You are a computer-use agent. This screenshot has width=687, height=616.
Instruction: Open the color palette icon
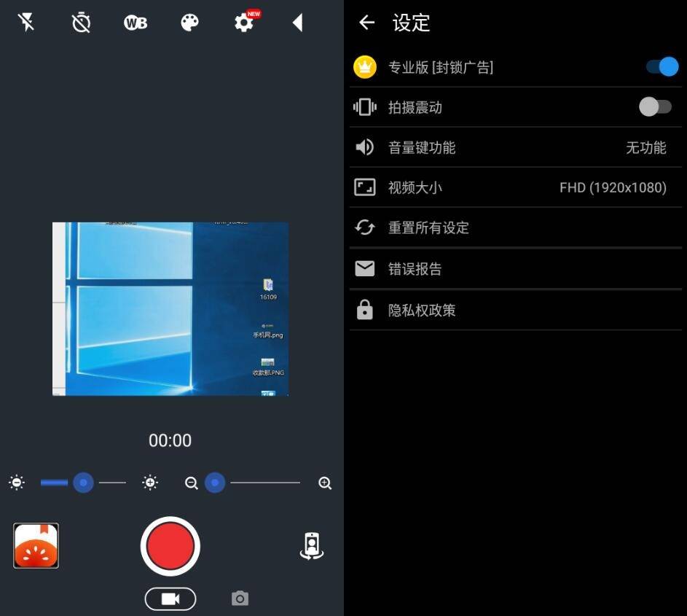pyautogui.click(x=189, y=22)
